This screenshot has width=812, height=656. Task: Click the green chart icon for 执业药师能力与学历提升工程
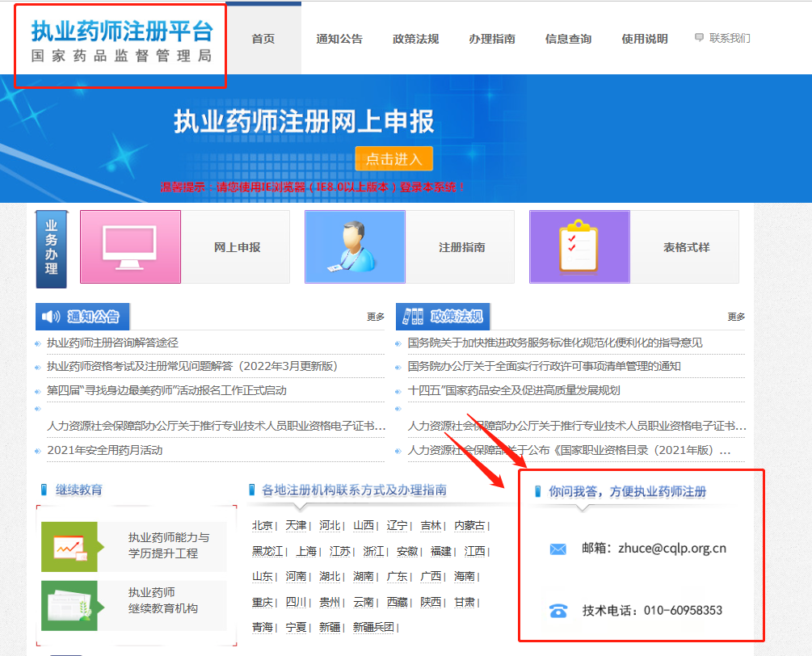(69, 547)
